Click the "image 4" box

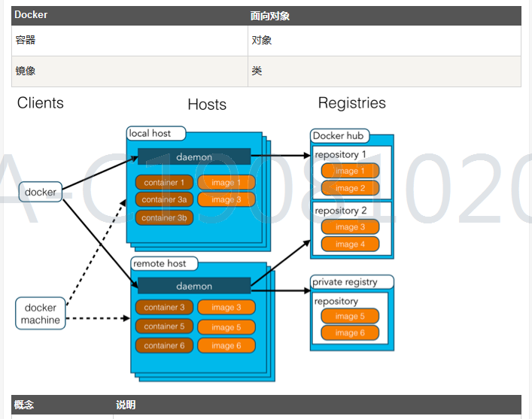click(350, 244)
